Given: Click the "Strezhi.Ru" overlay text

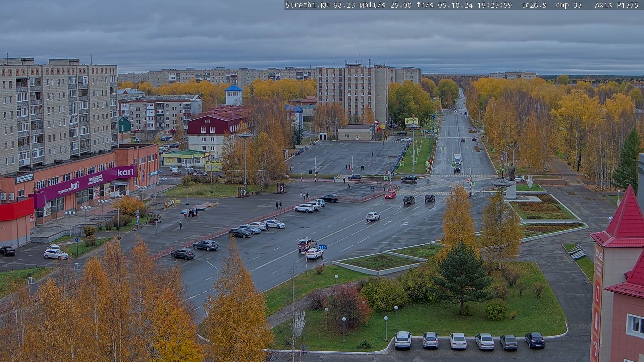Looking at the screenshot, I should 307,5.
